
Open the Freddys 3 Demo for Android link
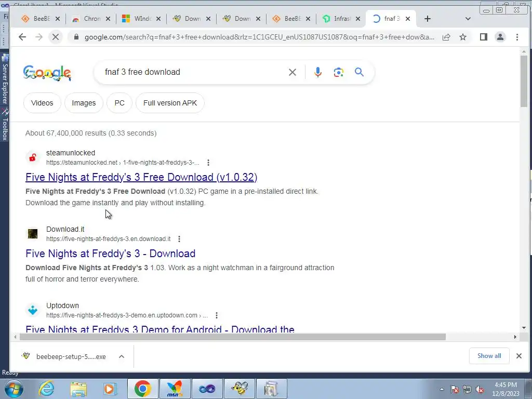pyautogui.click(x=160, y=328)
